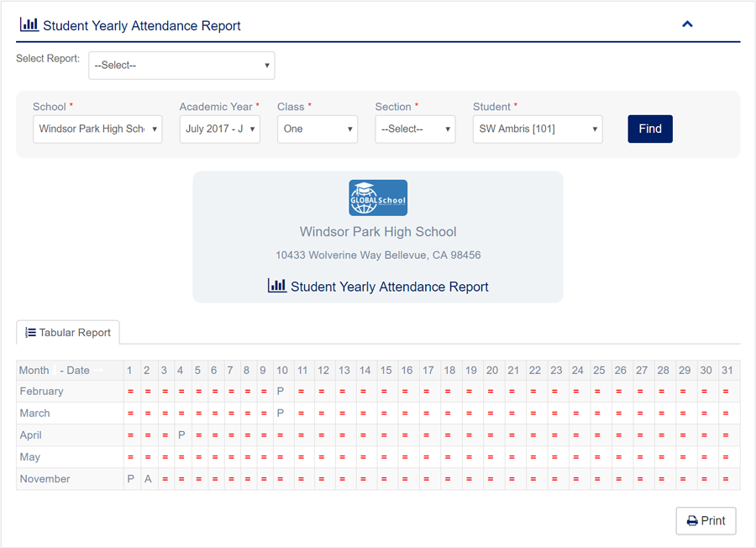Open the Section dropdown
The image size is (756, 548).
click(415, 129)
